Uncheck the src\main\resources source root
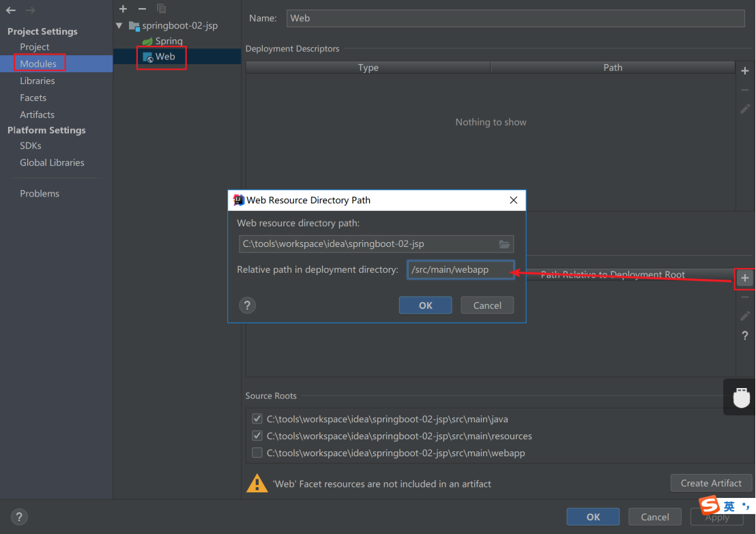Viewport: 756px width, 534px height. (x=257, y=436)
